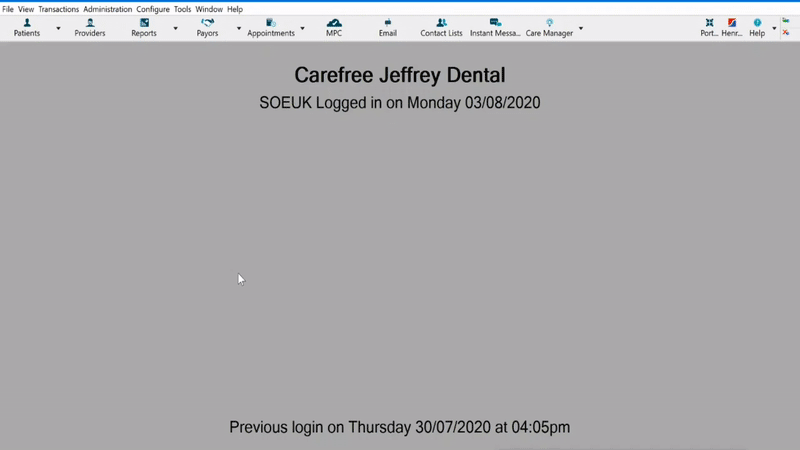This screenshot has width=800, height=450.
Task: Expand the Appointments dropdown arrow
Action: point(302,28)
